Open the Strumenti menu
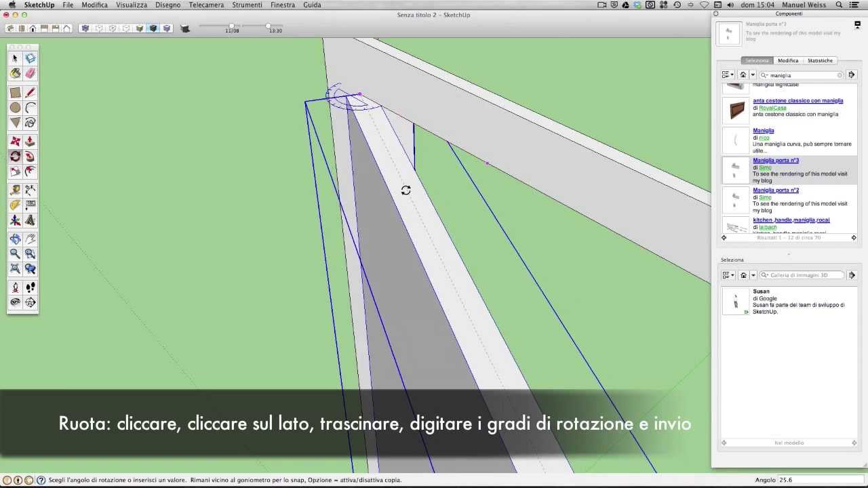The image size is (868, 488). [x=247, y=5]
